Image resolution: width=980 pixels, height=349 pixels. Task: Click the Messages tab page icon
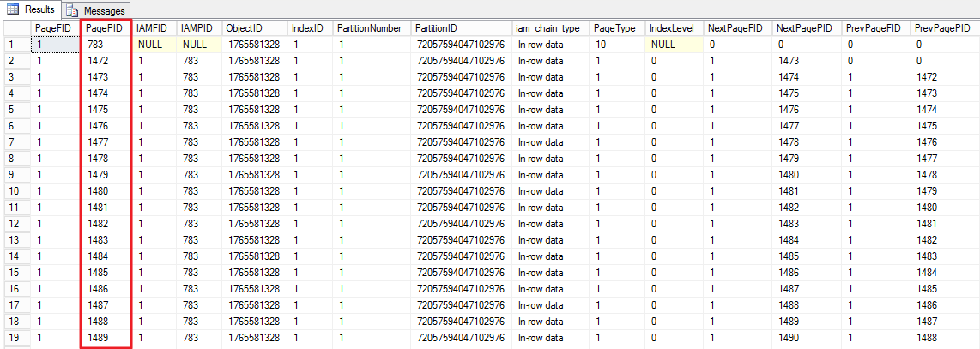coord(72,10)
